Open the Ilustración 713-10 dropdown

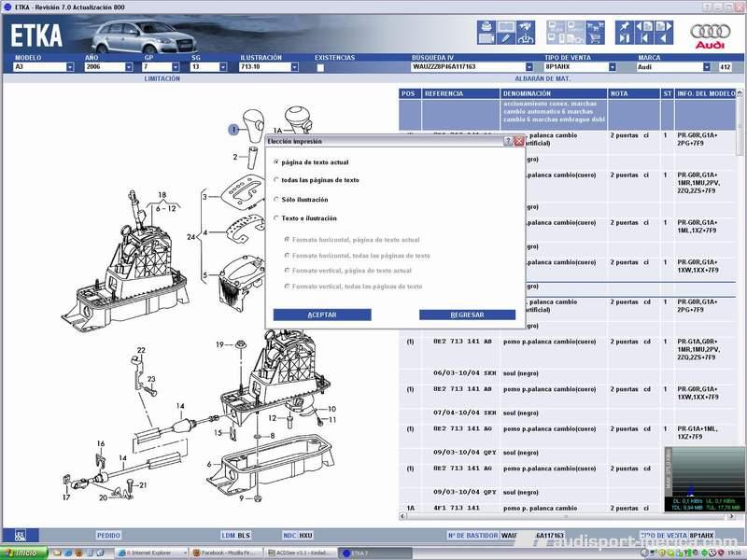point(294,67)
